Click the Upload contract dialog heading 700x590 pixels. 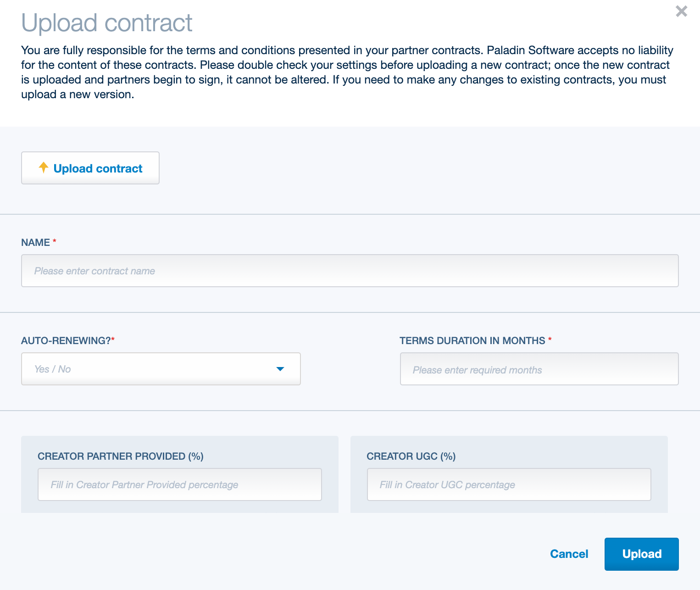point(107,22)
